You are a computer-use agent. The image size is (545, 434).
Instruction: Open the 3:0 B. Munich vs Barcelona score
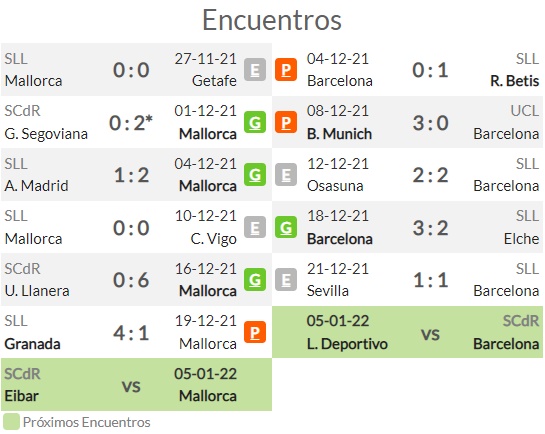tap(430, 123)
